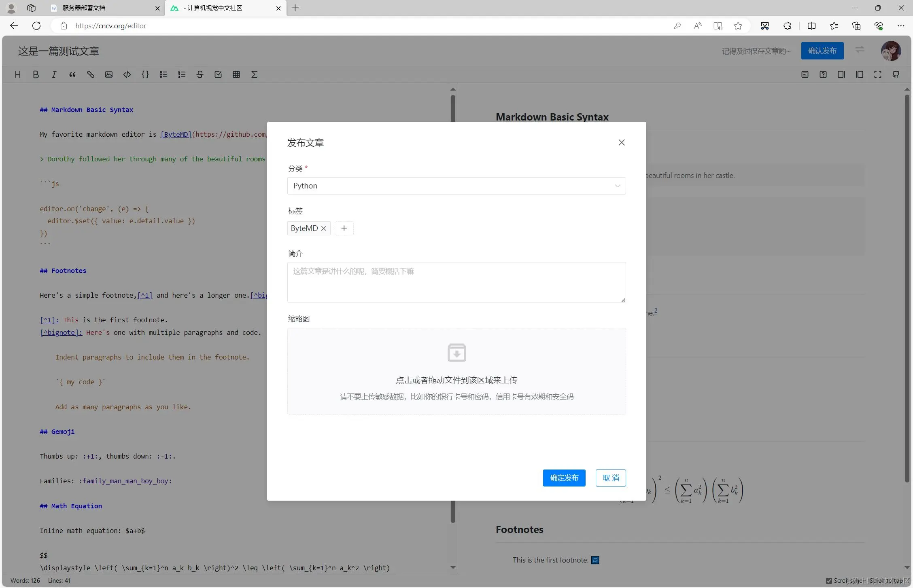Open the 分类 category dropdown
Screen dimensions: 913x588
tap(456, 186)
